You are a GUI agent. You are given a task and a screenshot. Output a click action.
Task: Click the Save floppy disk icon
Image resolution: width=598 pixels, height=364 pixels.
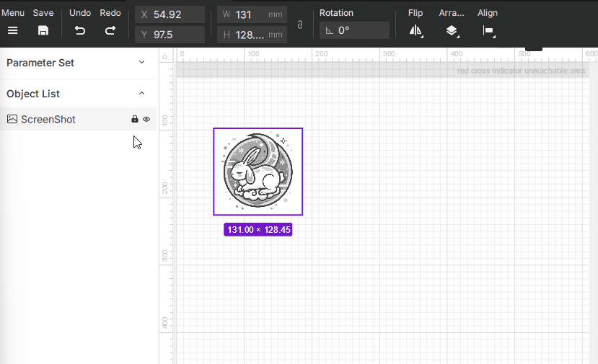43,30
